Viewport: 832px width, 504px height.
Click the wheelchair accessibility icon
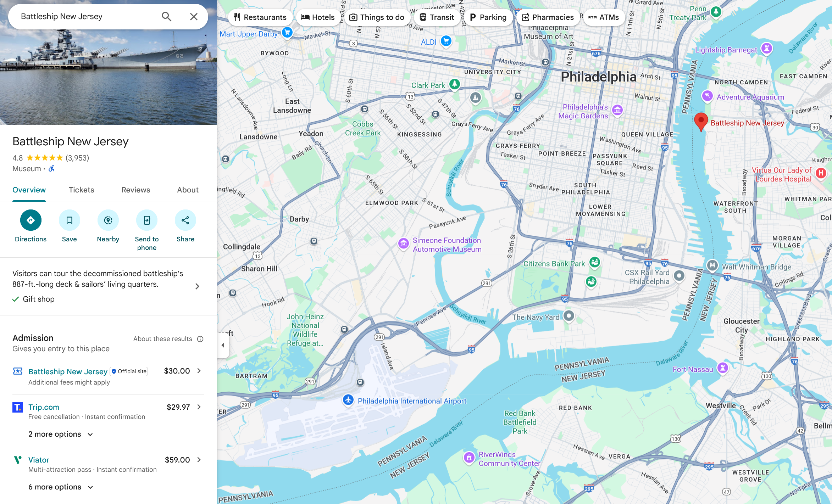click(51, 169)
